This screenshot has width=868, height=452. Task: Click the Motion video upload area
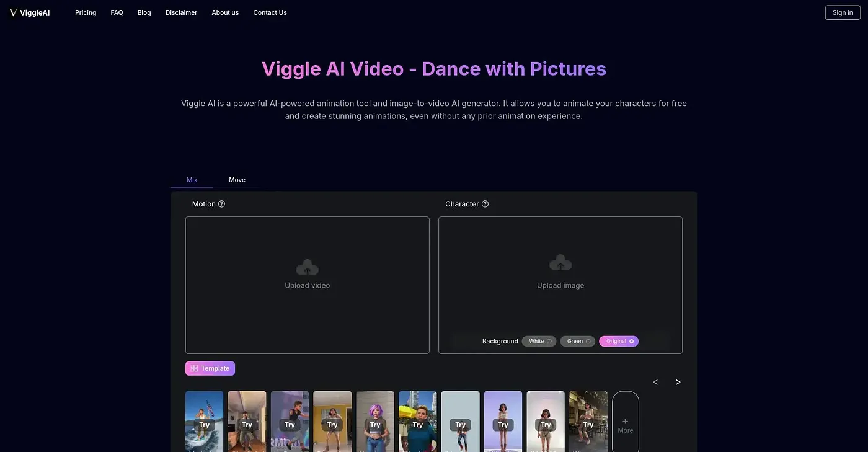(308, 285)
